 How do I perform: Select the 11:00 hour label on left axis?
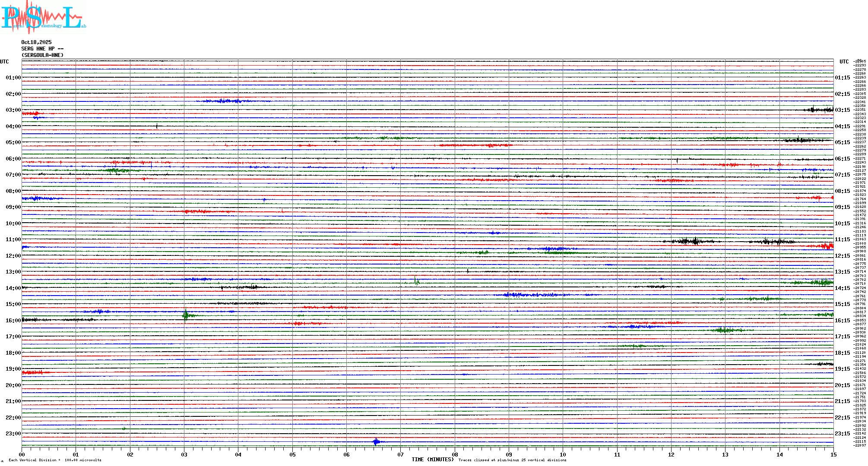point(13,239)
